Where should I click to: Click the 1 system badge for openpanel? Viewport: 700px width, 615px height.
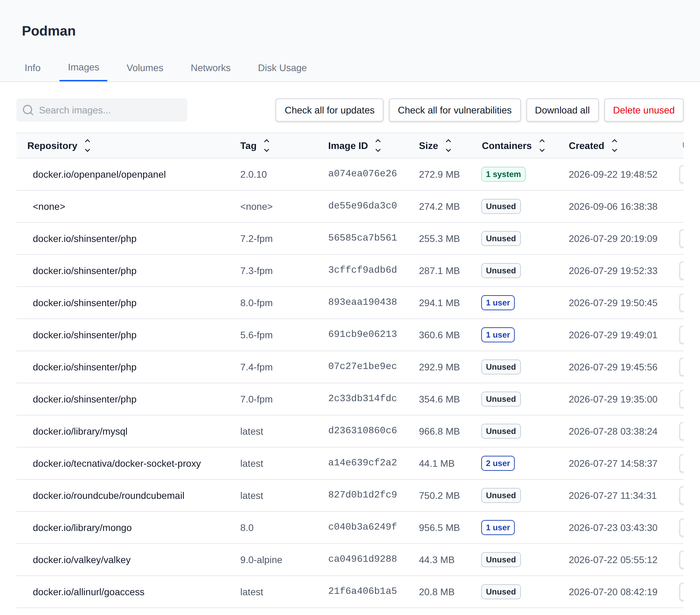coord(503,174)
